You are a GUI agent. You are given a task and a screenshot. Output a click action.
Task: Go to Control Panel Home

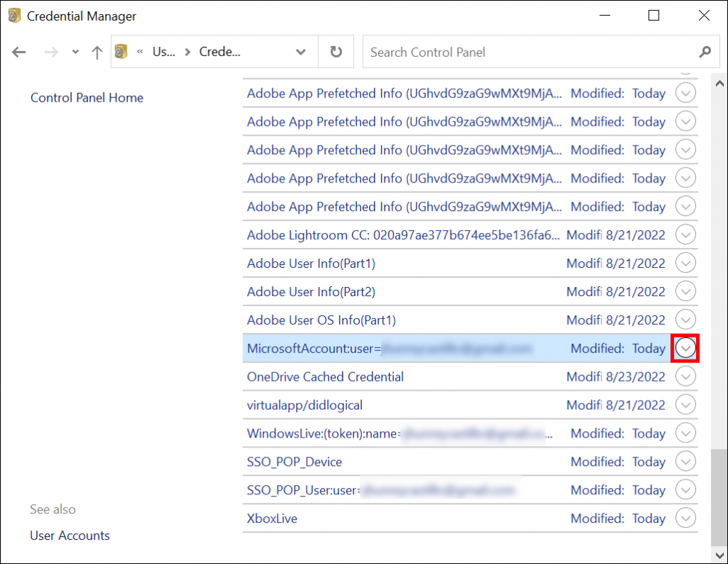coord(86,97)
